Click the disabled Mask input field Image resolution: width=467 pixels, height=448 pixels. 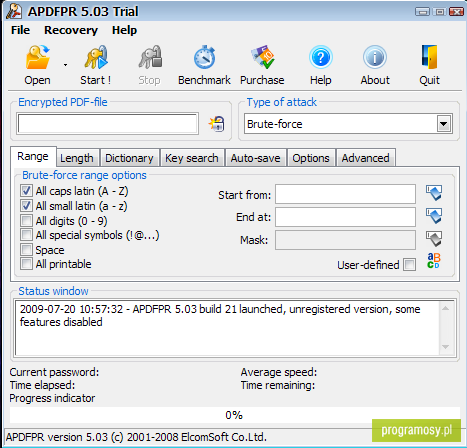[x=345, y=240]
